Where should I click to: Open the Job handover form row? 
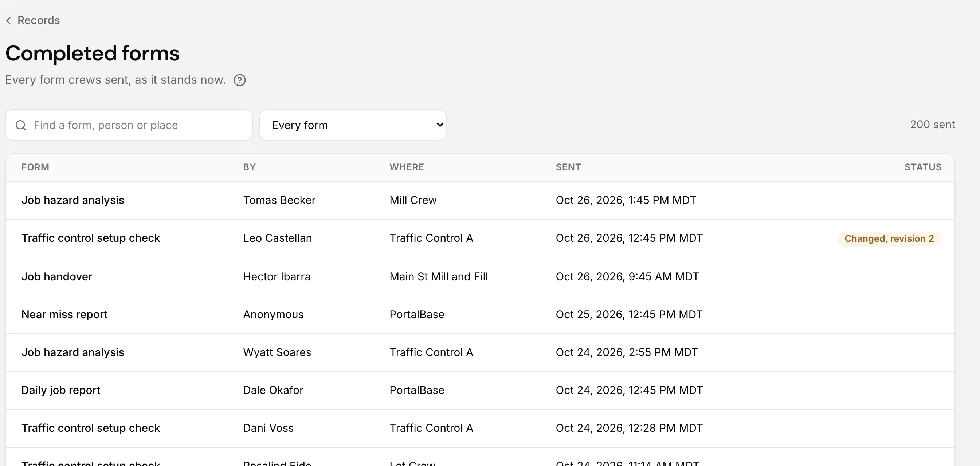[480, 277]
